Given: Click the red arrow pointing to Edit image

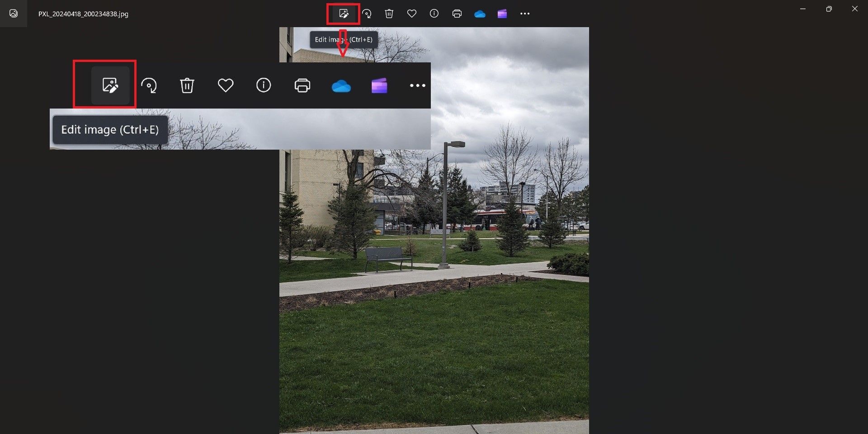Looking at the screenshot, I should point(344,45).
